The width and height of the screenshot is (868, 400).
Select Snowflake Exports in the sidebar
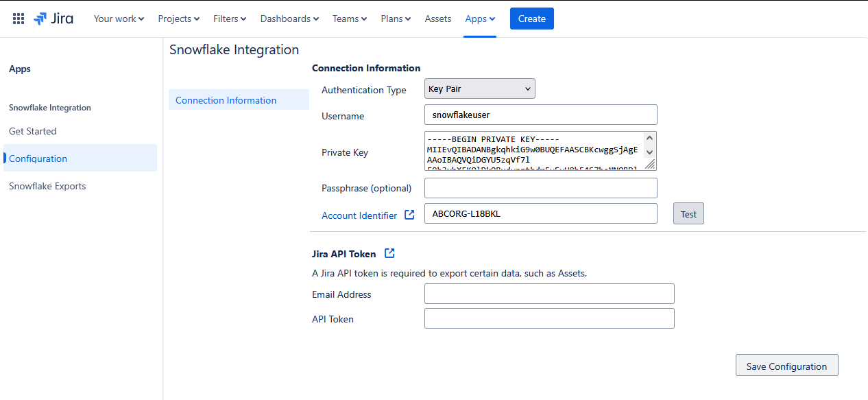pos(47,186)
